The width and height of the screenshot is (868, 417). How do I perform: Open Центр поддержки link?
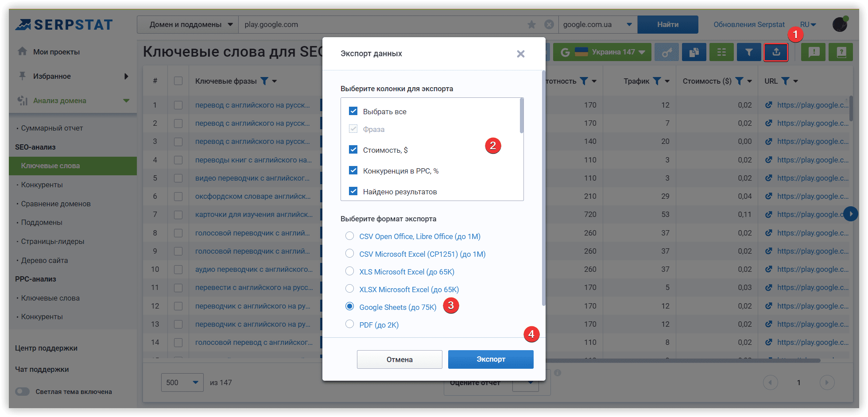[46, 348]
